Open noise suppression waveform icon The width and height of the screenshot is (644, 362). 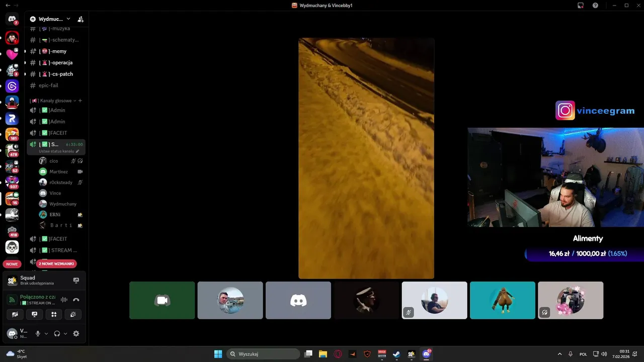[64, 300]
